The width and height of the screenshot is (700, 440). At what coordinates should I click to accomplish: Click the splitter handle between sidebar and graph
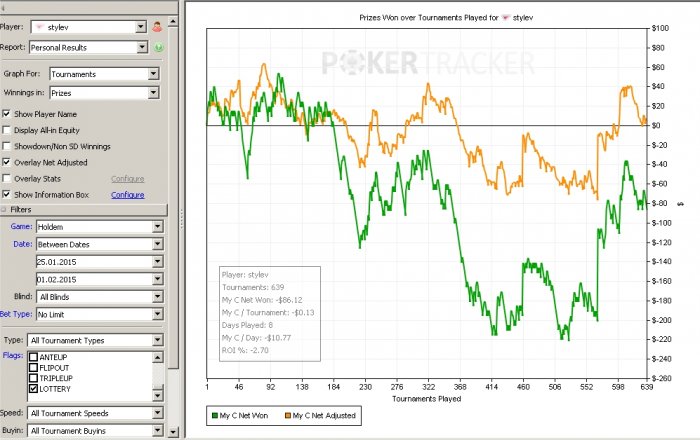coord(181,220)
